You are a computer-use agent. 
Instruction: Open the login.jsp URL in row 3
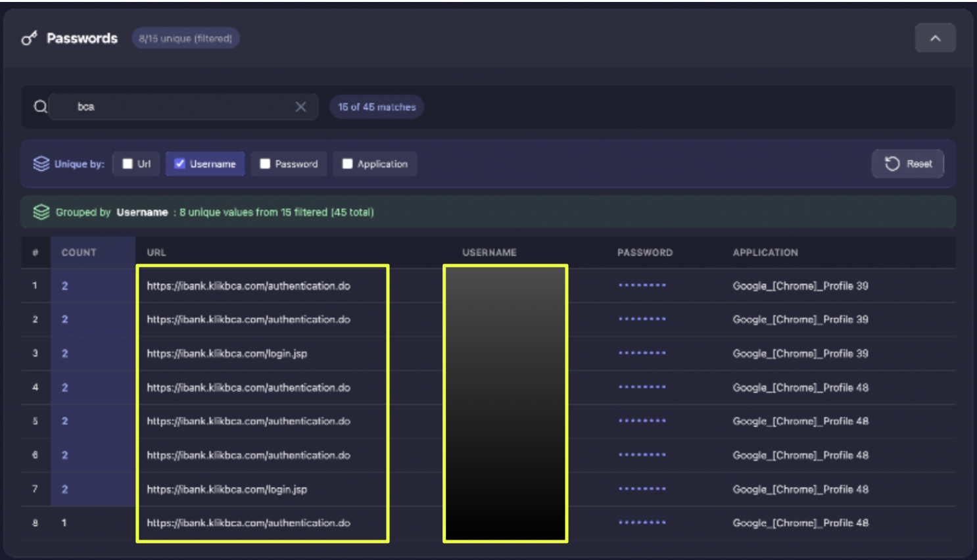(x=227, y=354)
